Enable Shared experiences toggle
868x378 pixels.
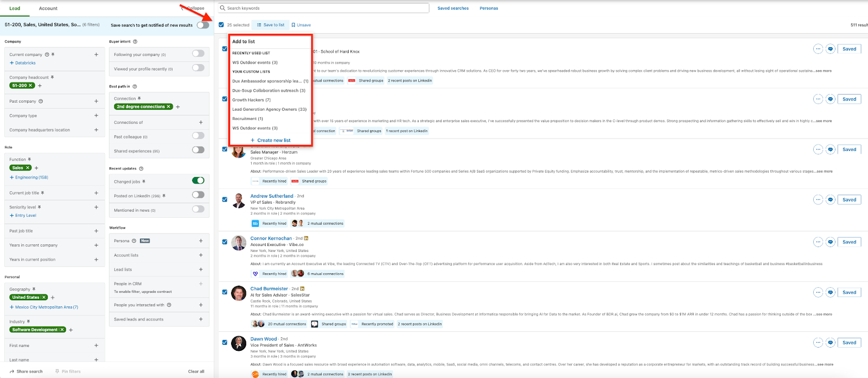tap(198, 150)
